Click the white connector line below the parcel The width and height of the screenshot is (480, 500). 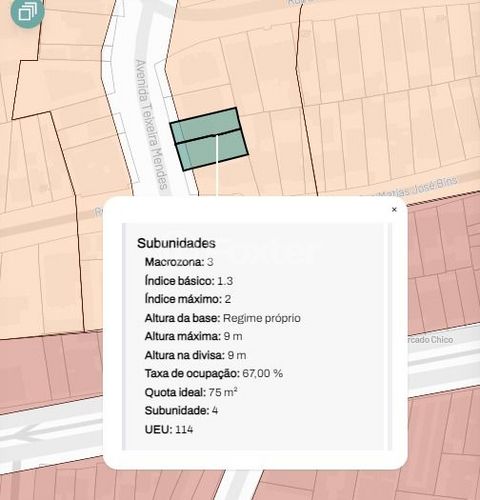217,166
